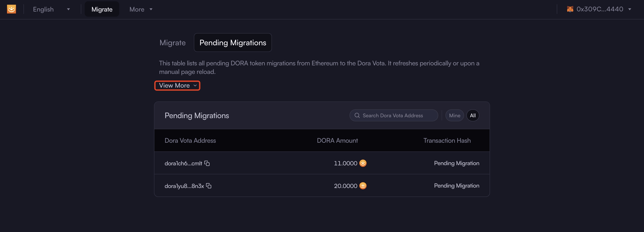
Task: Click the DORA token icon next to 11.0000
Action: (x=363, y=163)
